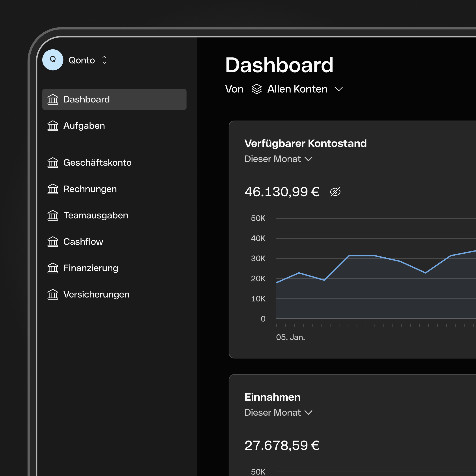Select the 05. Jan. label on the chart axis

291,337
